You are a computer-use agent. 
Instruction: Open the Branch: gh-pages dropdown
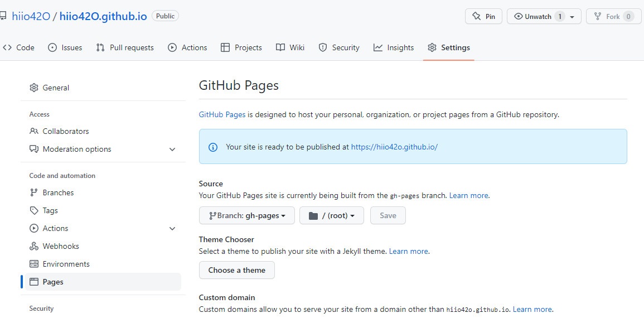(247, 215)
